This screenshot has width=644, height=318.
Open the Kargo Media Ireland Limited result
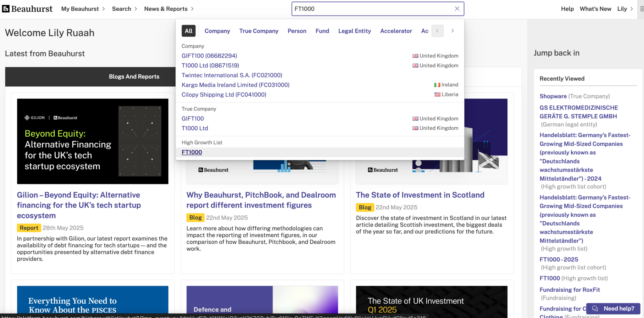coord(236,85)
